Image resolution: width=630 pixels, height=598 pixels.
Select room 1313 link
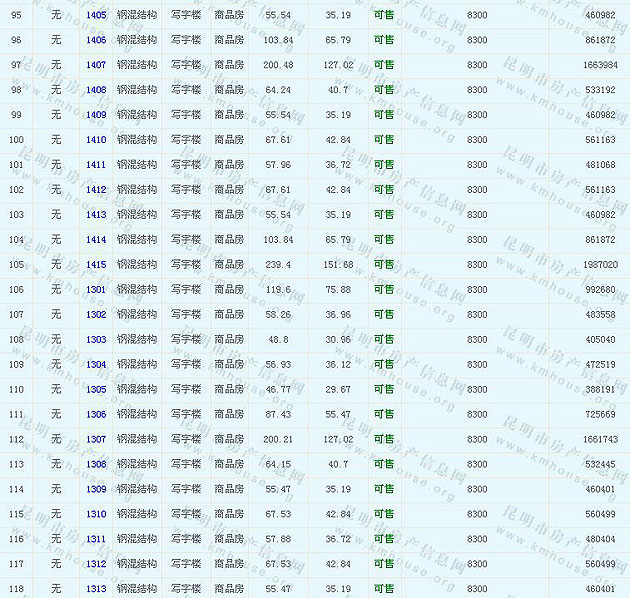[x=96, y=590]
